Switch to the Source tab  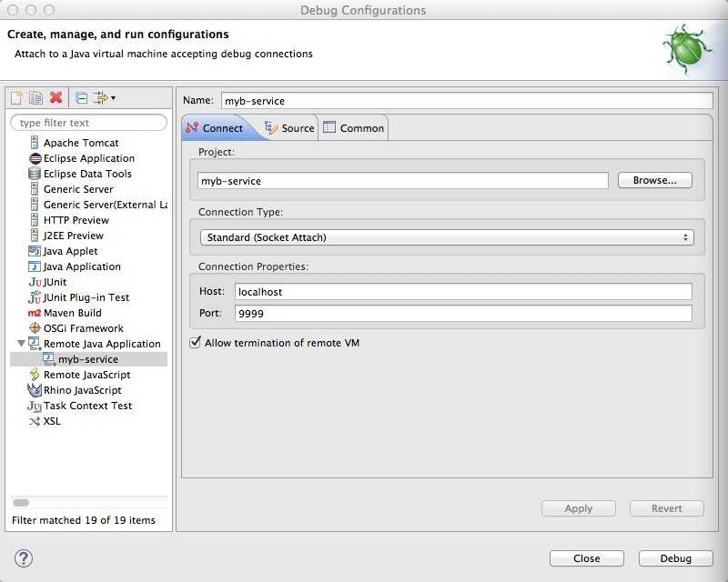click(289, 128)
